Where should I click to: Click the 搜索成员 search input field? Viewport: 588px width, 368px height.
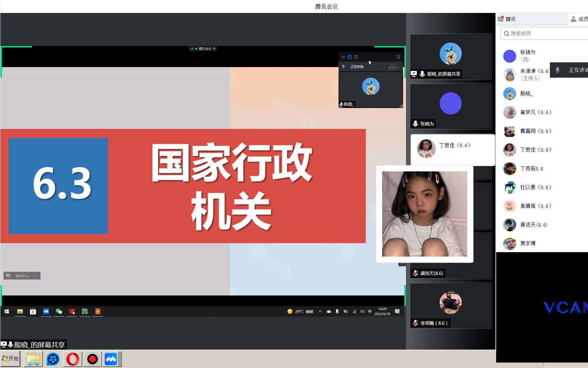(534, 33)
